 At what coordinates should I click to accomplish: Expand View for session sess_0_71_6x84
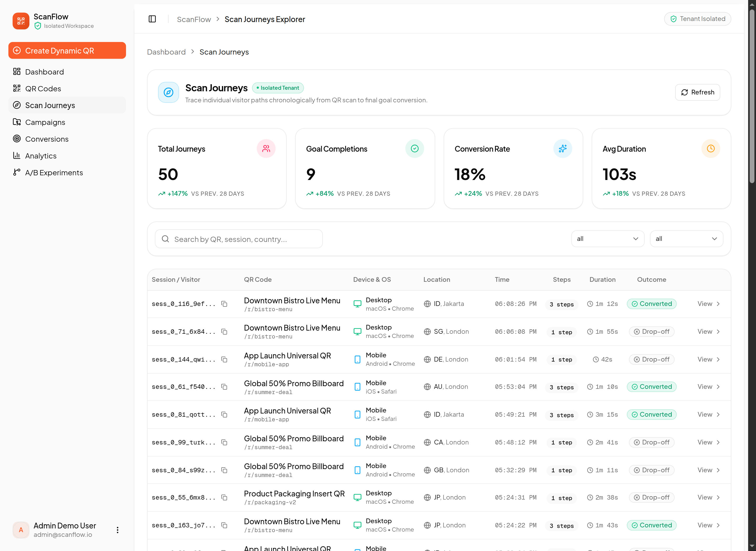click(709, 332)
